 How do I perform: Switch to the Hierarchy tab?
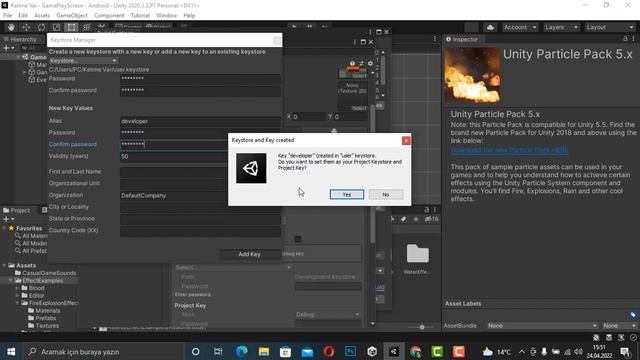coord(20,39)
